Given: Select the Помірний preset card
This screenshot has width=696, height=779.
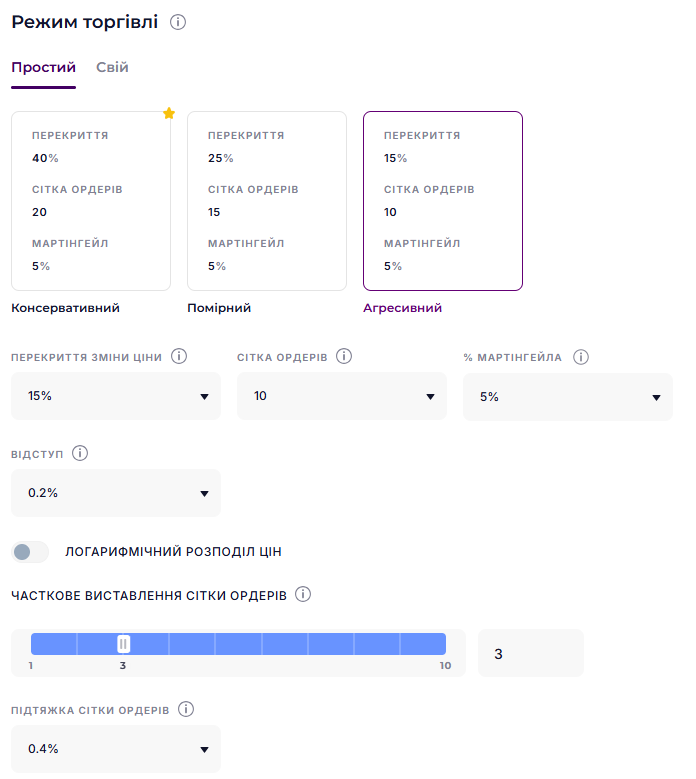Looking at the screenshot, I should [x=267, y=201].
